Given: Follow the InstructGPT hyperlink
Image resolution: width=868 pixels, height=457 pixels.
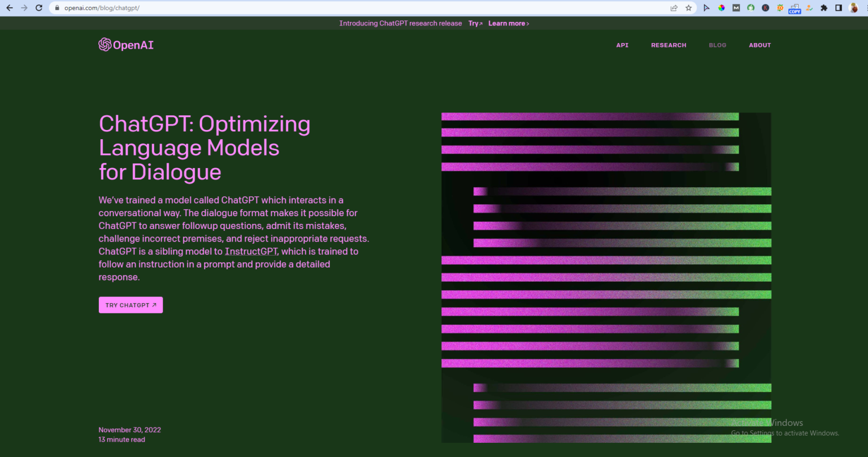Looking at the screenshot, I should pyautogui.click(x=251, y=252).
